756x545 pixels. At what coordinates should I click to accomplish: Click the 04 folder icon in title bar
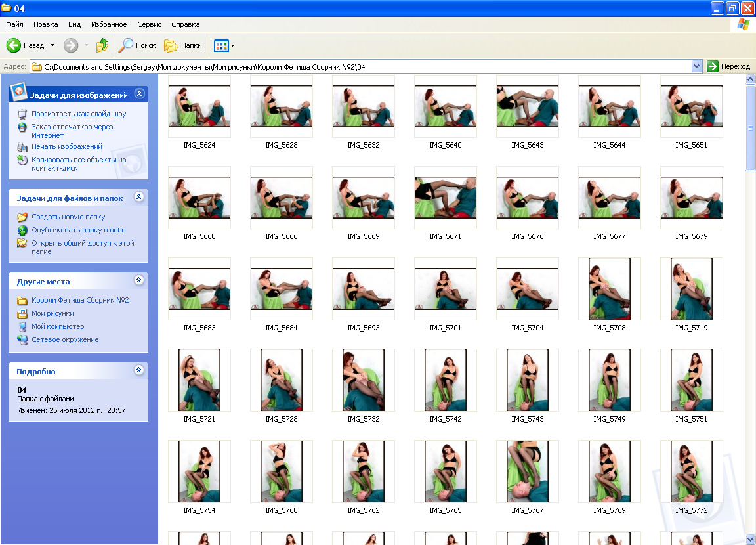7,8
